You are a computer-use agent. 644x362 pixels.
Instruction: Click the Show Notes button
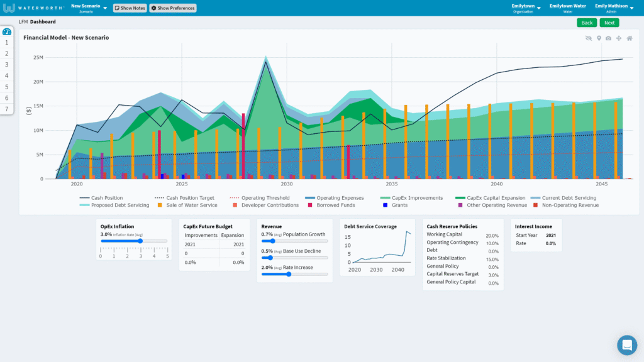130,8
